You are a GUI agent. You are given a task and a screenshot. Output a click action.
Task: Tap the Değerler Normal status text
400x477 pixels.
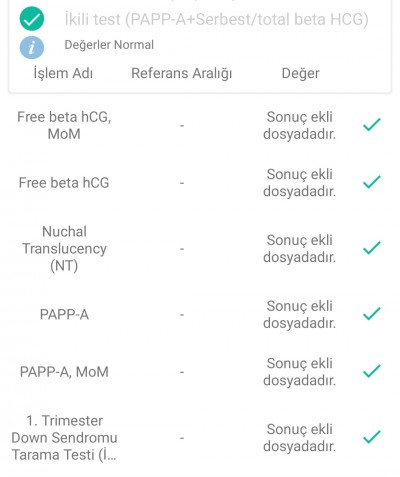(109, 45)
